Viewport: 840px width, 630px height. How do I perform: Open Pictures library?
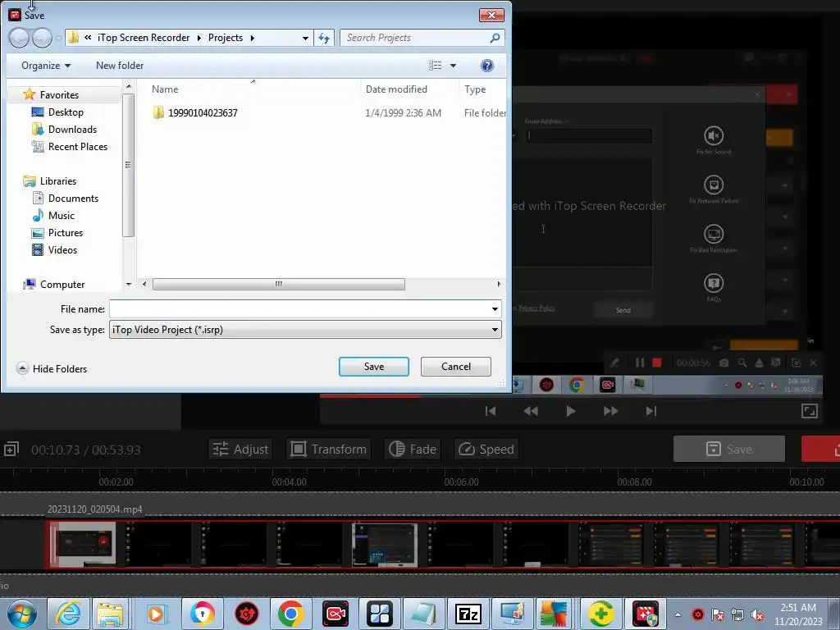click(x=66, y=232)
